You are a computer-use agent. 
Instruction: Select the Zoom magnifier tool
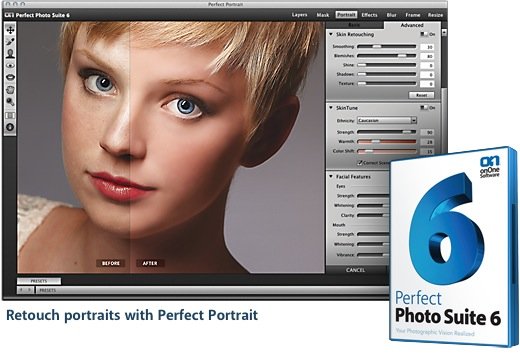10,102
